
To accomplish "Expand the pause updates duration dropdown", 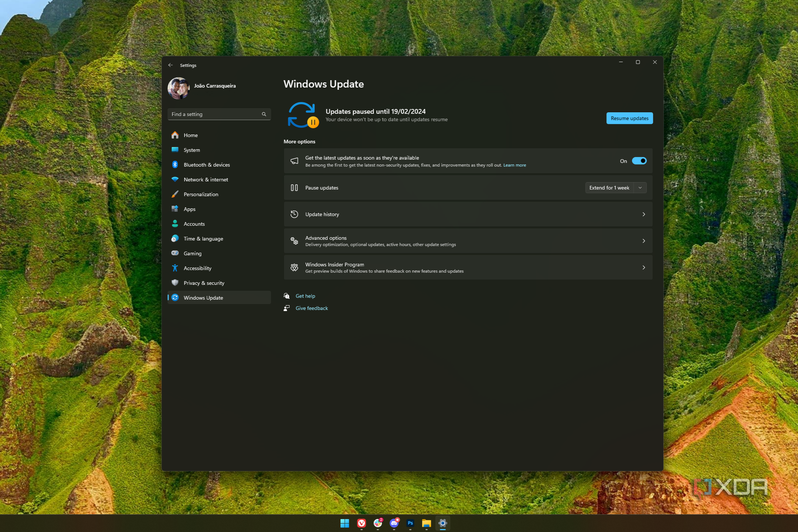I will (x=640, y=188).
